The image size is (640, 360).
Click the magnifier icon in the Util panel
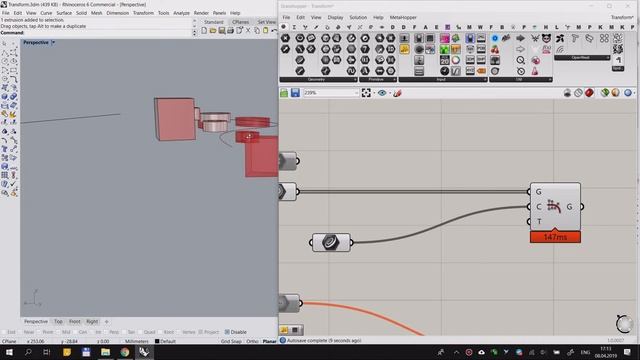520,60
